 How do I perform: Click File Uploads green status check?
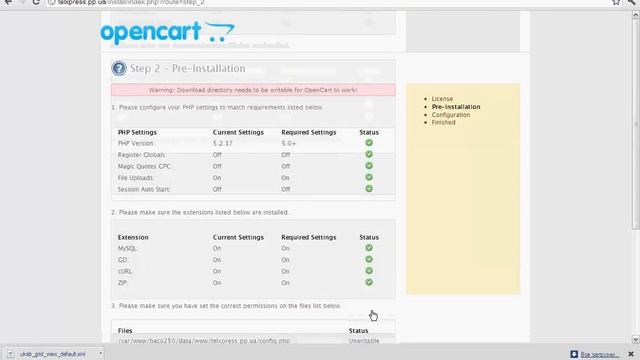369,177
